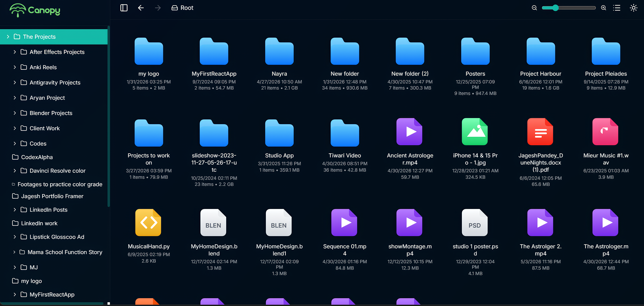Expand Aryan Project chevron
644x306 pixels.
(15, 98)
